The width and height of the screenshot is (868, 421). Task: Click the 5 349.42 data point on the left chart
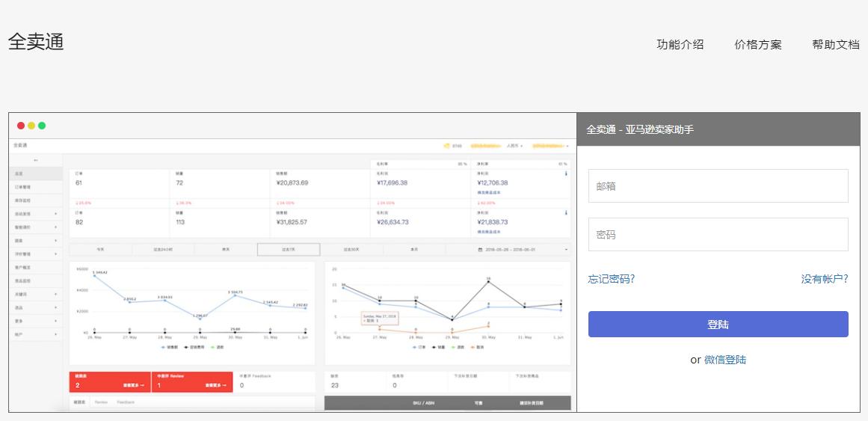point(95,276)
